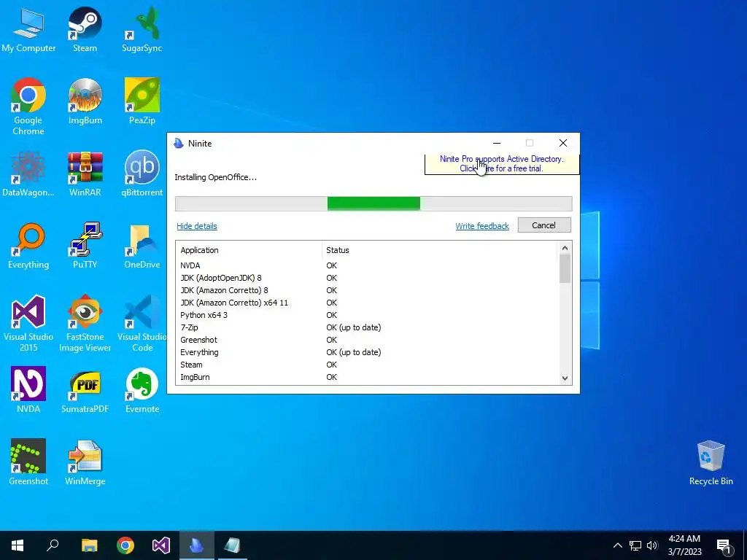The width and height of the screenshot is (747, 560).
Task: Click the Write feedback link
Action: pyautogui.click(x=482, y=226)
